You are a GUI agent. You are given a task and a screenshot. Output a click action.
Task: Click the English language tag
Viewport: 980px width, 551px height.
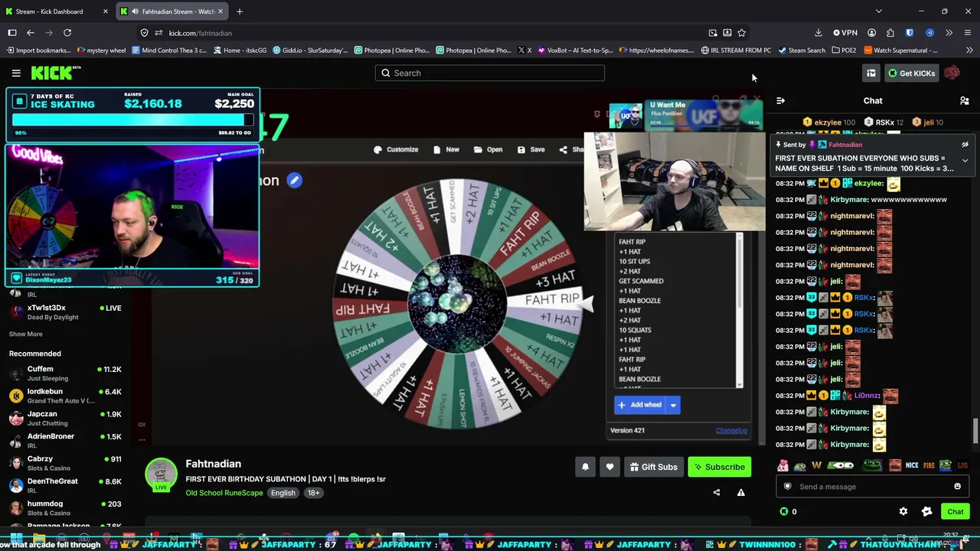[283, 493]
